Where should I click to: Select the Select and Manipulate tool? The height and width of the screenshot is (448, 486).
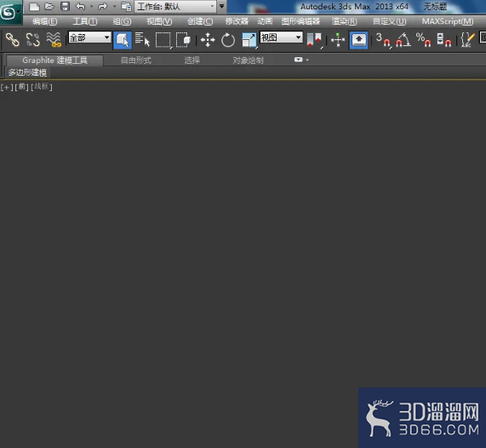click(338, 40)
